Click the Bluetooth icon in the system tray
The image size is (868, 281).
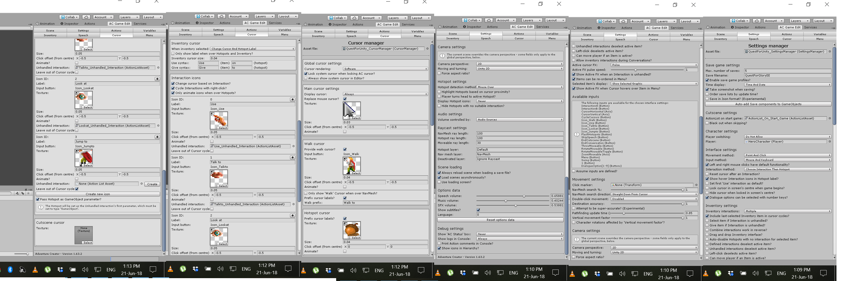click(x=10, y=270)
